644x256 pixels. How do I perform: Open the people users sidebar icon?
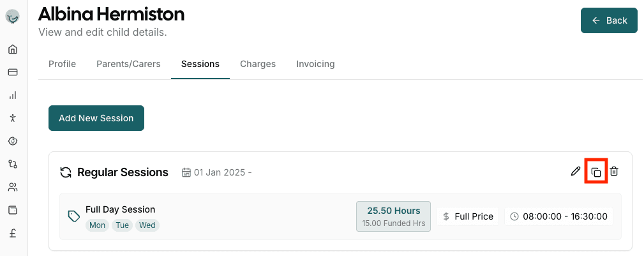point(13,188)
